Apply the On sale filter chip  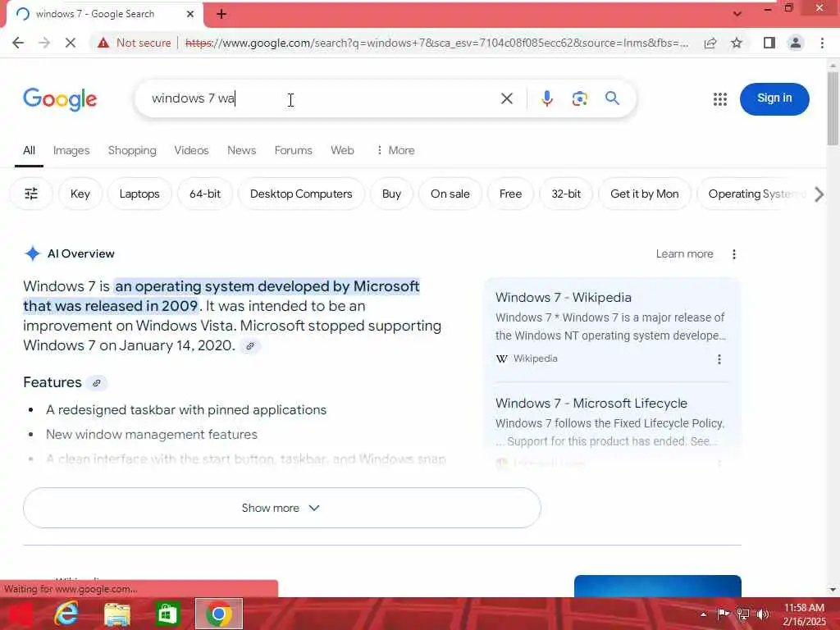point(450,194)
